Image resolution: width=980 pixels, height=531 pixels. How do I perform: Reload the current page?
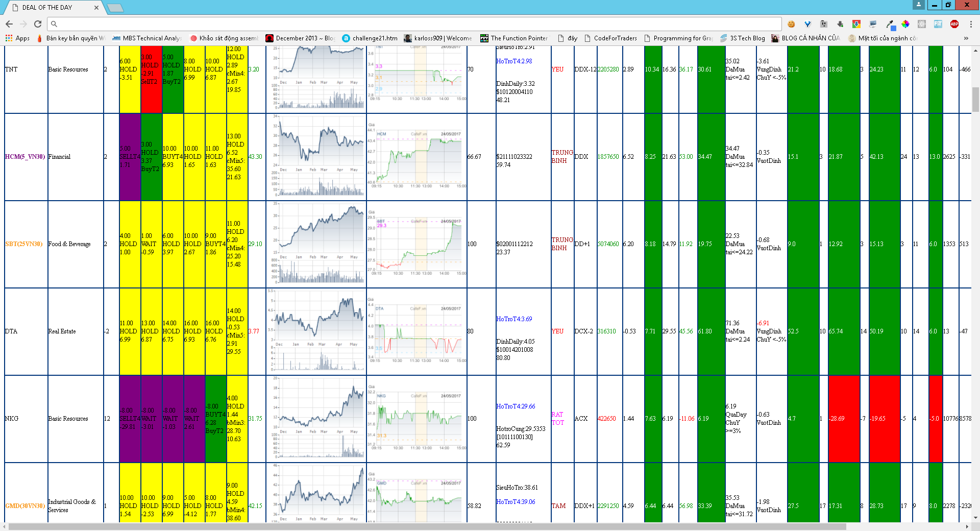tap(38, 24)
